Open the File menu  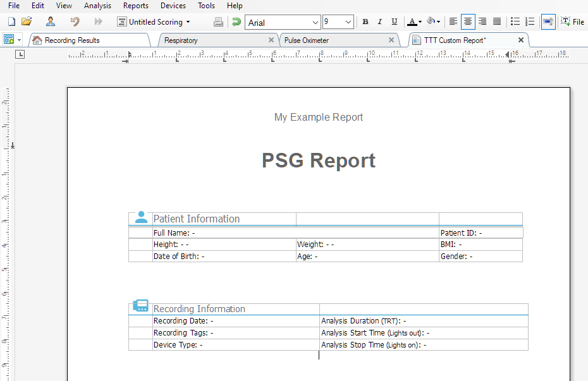tap(14, 6)
